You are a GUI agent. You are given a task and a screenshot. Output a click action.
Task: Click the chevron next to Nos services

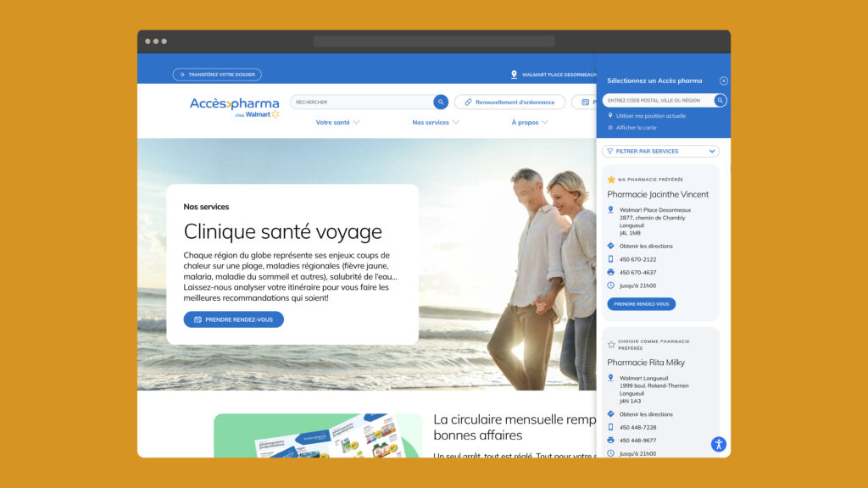(x=455, y=122)
